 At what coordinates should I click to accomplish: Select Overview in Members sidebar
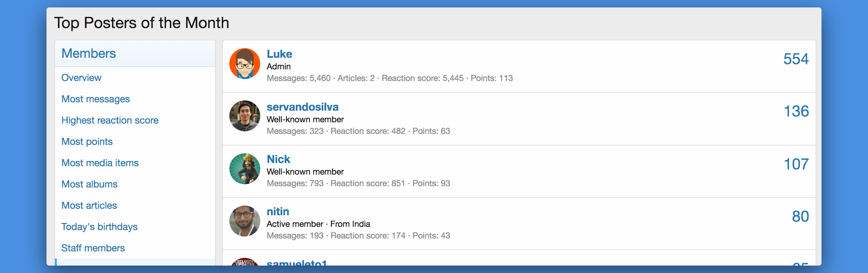pos(81,78)
